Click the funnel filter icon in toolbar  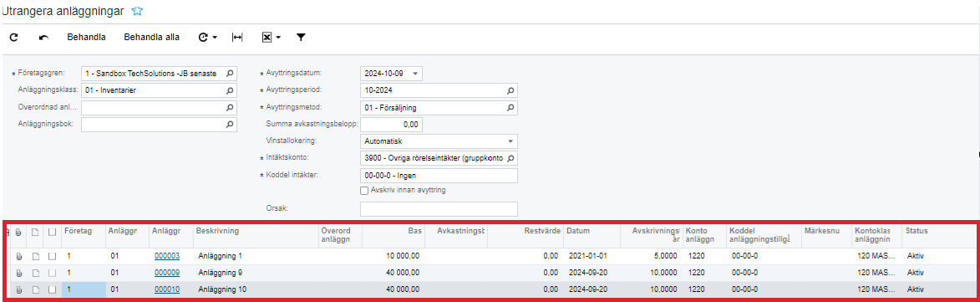(301, 38)
